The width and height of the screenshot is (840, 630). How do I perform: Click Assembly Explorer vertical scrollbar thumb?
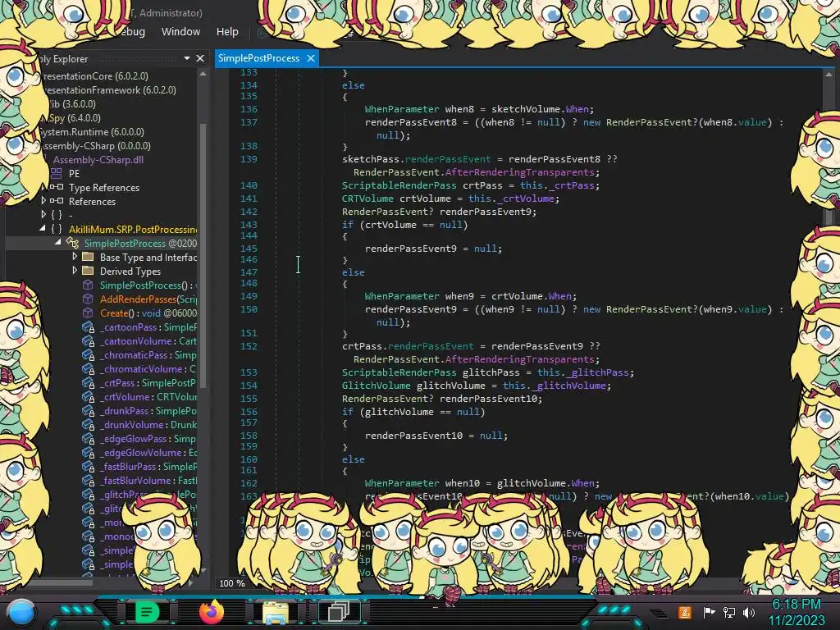(x=203, y=255)
